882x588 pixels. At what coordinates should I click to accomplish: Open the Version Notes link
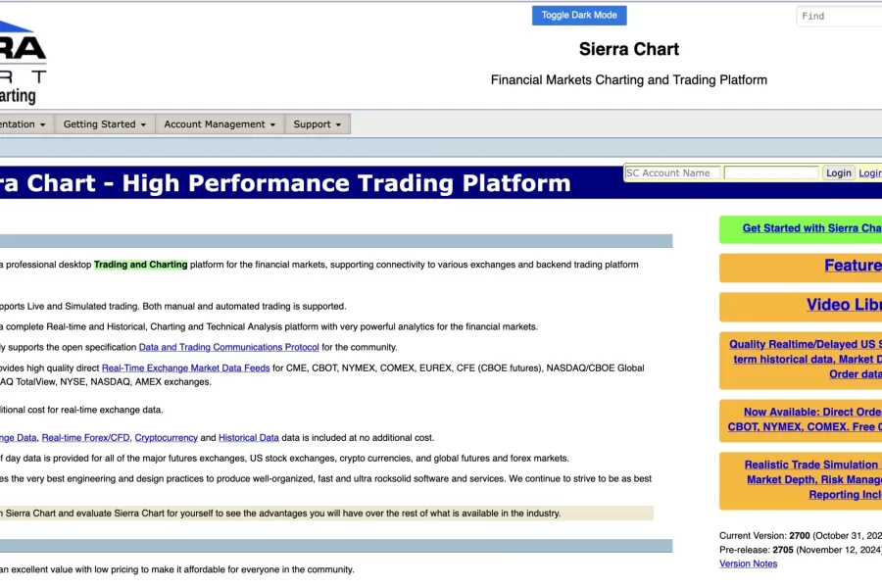tap(748, 563)
